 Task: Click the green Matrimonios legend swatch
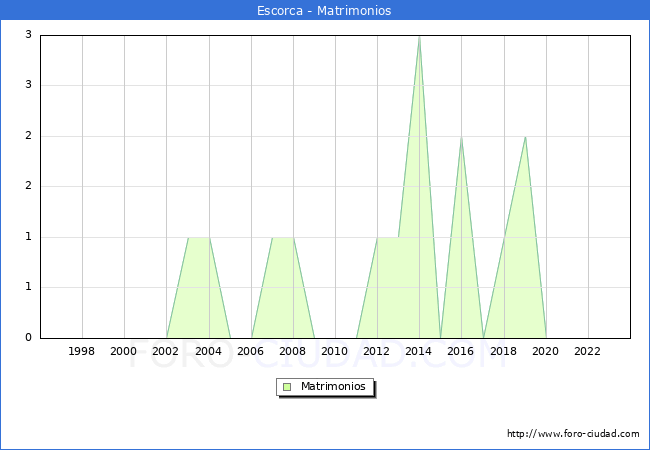287,387
